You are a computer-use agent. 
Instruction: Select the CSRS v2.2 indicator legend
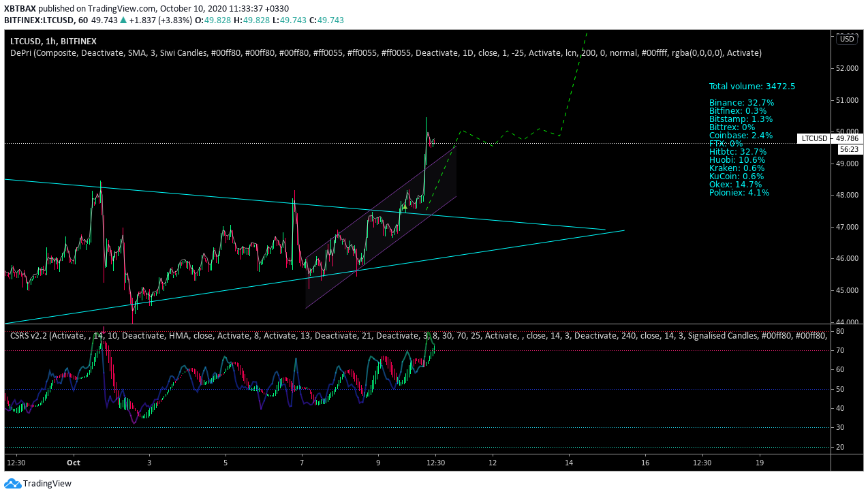click(418, 335)
